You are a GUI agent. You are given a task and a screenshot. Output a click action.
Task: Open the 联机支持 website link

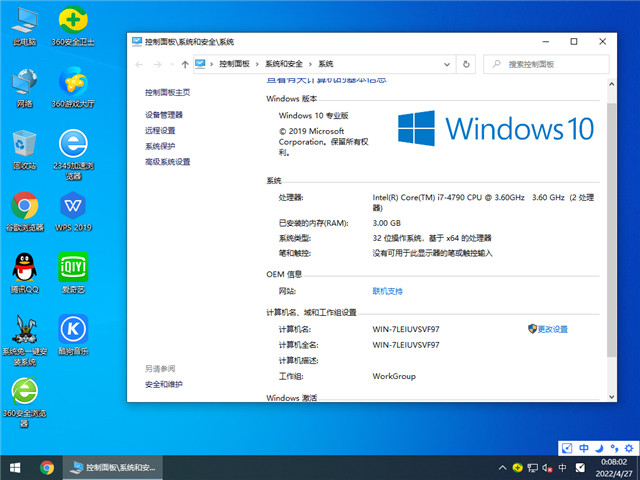click(387, 291)
